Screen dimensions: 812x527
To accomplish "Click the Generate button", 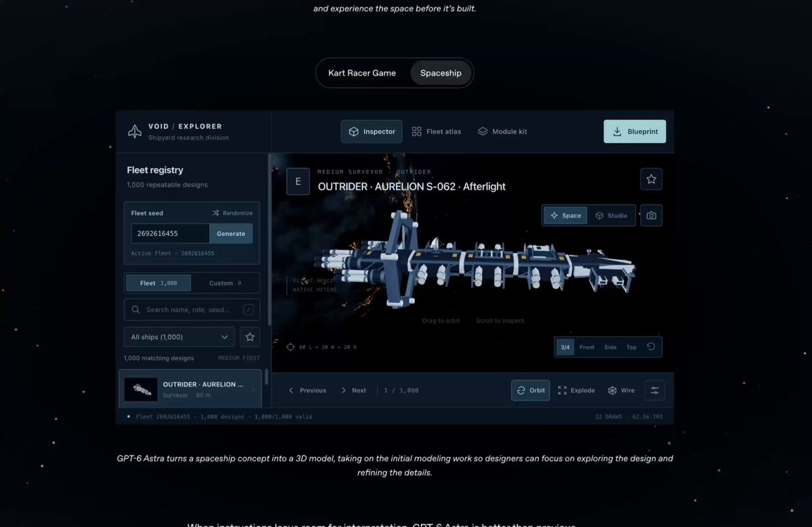I will pyautogui.click(x=231, y=233).
